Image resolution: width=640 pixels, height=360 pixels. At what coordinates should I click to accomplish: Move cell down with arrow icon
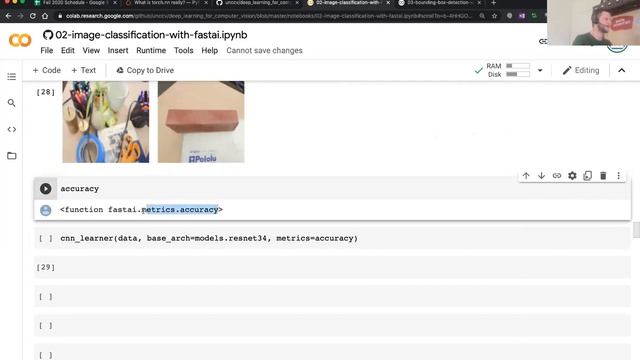coord(541,176)
